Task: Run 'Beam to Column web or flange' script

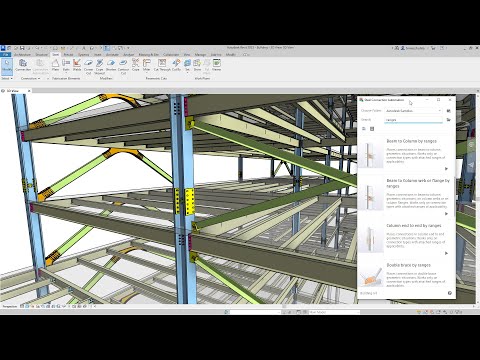Action: 447,214
